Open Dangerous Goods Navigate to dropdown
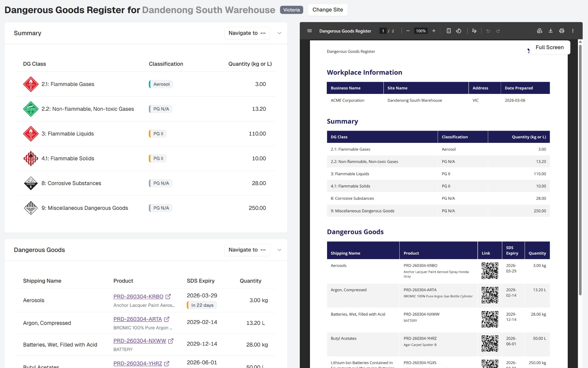The image size is (588, 368). click(247, 250)
